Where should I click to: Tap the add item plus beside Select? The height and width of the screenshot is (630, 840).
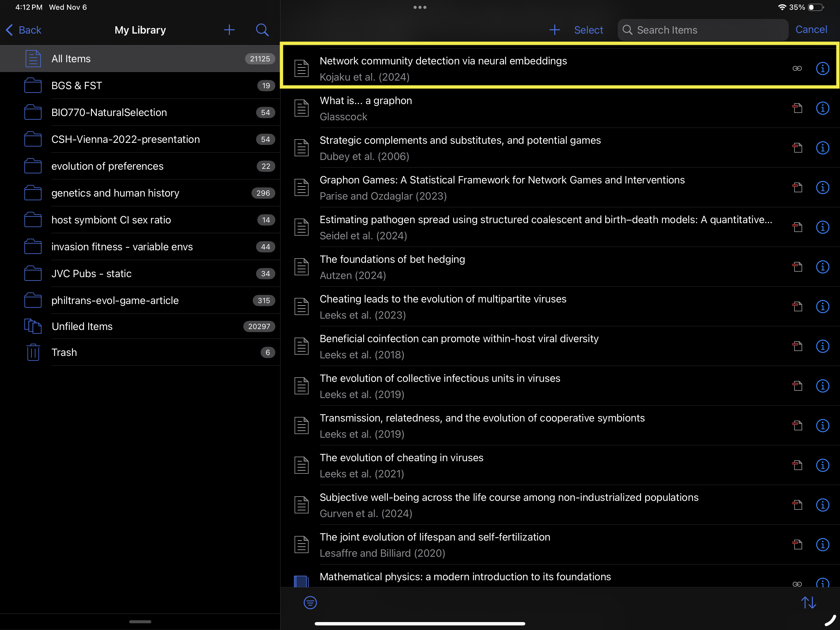tap(554, 30)
